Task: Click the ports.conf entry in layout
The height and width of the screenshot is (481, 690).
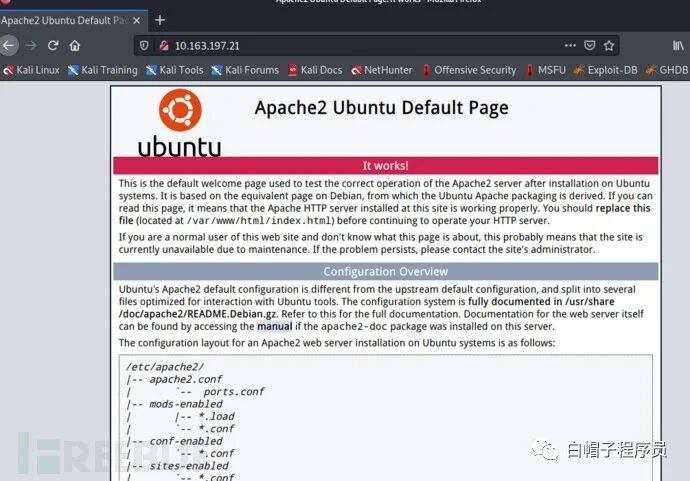Action: (x=234, y=392)
